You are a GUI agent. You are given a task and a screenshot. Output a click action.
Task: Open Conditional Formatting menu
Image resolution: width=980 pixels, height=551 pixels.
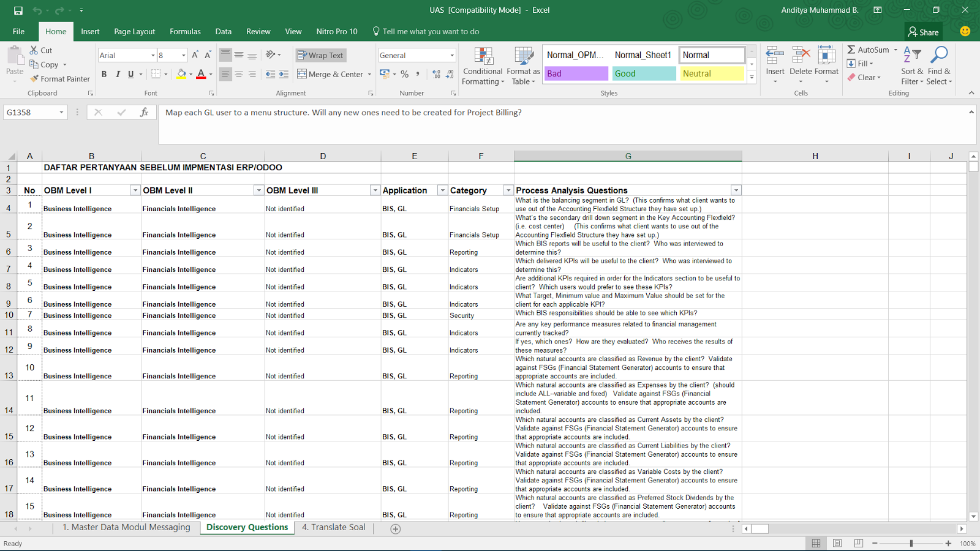(483, 66)
